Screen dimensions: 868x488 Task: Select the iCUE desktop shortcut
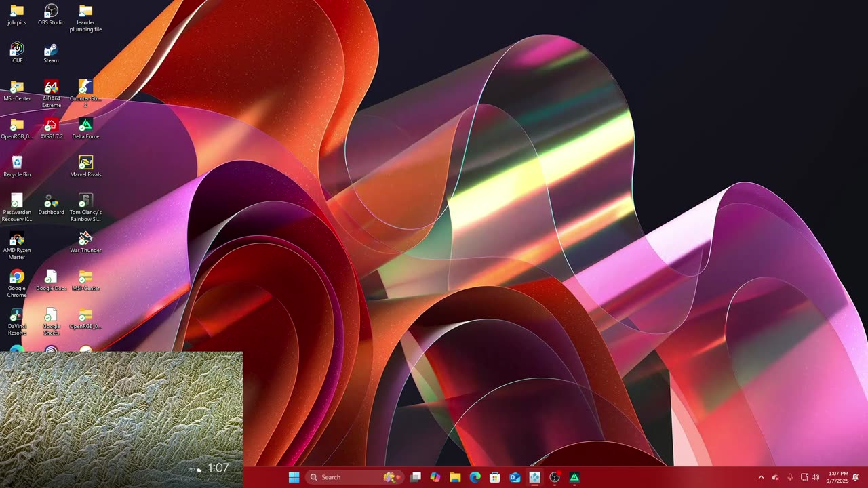coord(17,53)
